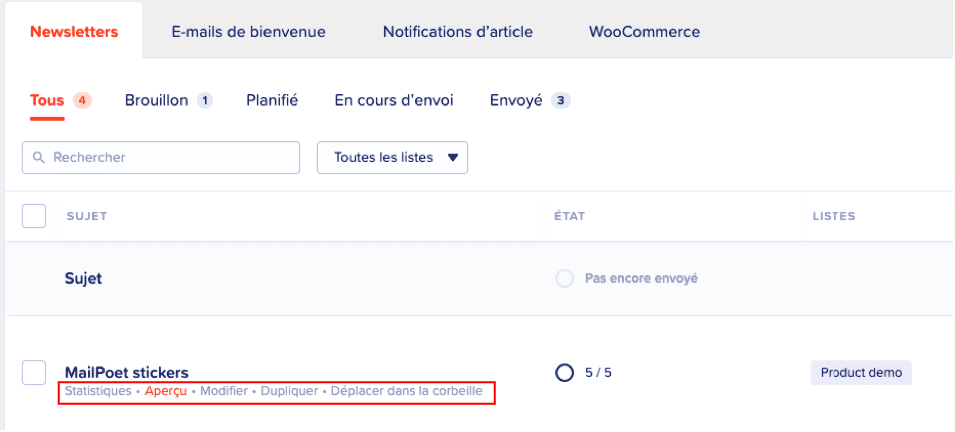This screenshot has width=955, height=432.
Task: Filter by Tous newsletters
Action: point(47,100)
